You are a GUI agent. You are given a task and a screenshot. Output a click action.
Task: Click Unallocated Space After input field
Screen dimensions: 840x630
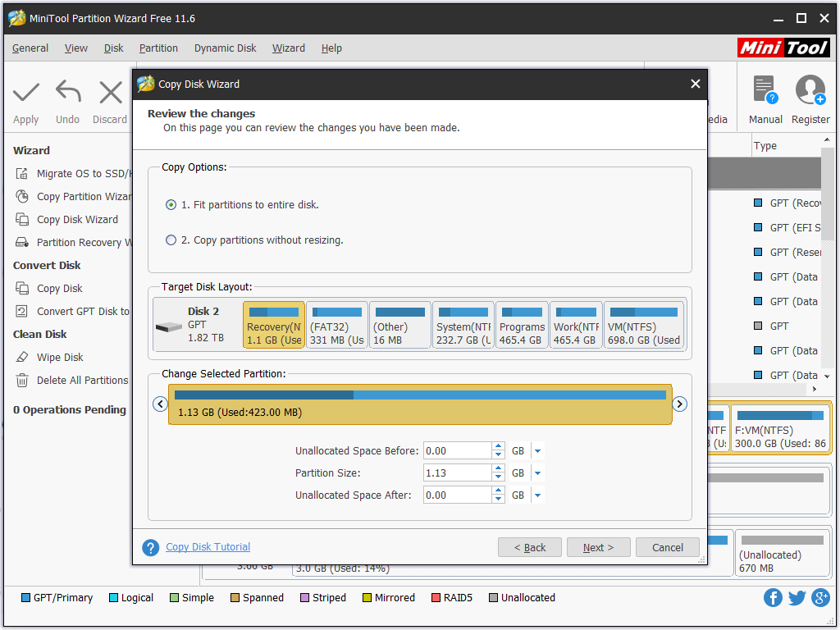(457, 495)
